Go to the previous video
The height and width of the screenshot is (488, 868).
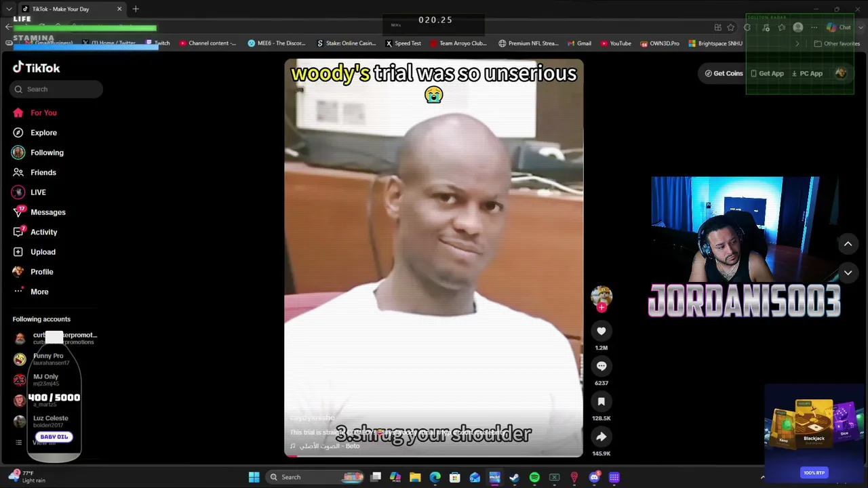click(848, 244)
